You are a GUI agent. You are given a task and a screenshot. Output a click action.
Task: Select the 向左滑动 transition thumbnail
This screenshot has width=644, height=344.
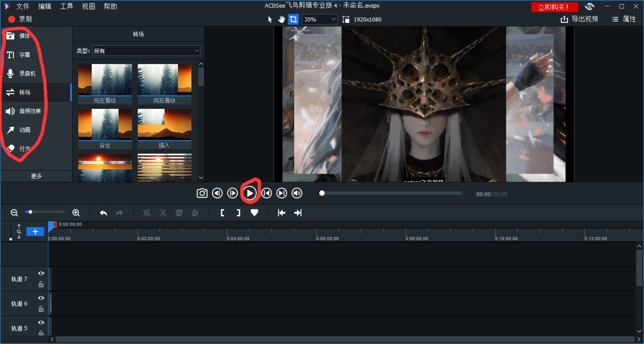tap(105, 80)
